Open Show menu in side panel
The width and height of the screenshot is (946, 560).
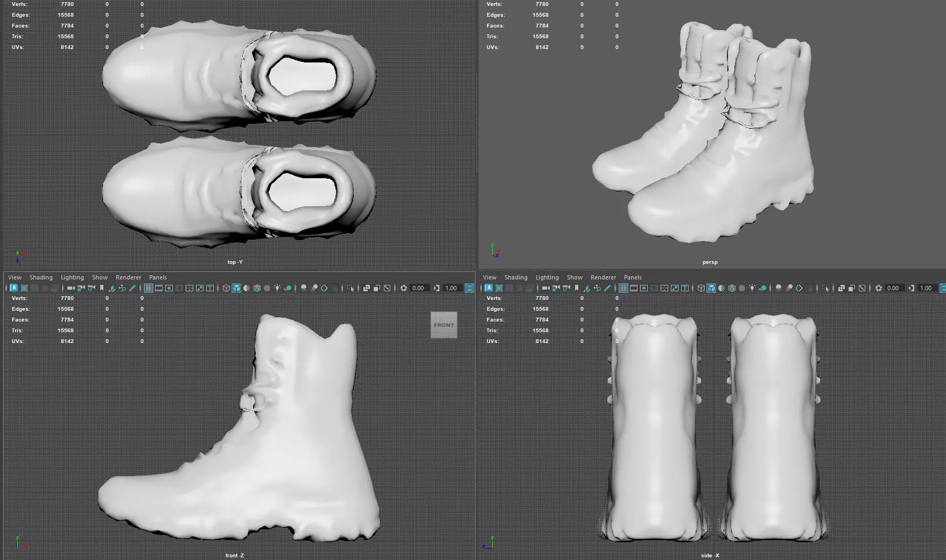pyautogui.click(x=574, y=277)
